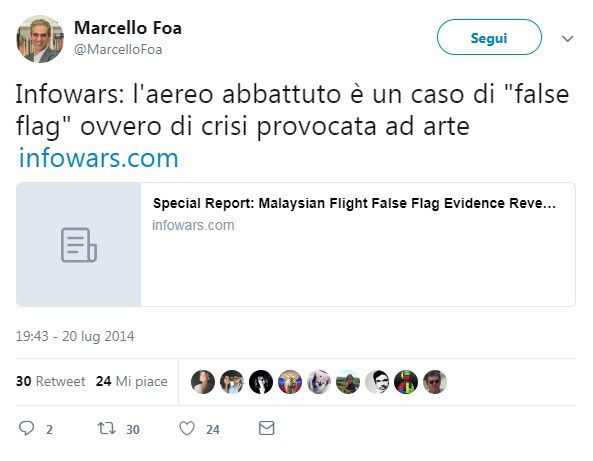Open the Special Report Malaysian Flight card title
Image resolution: width=593 pixels, height=461 pixels.
coord(354,203)
